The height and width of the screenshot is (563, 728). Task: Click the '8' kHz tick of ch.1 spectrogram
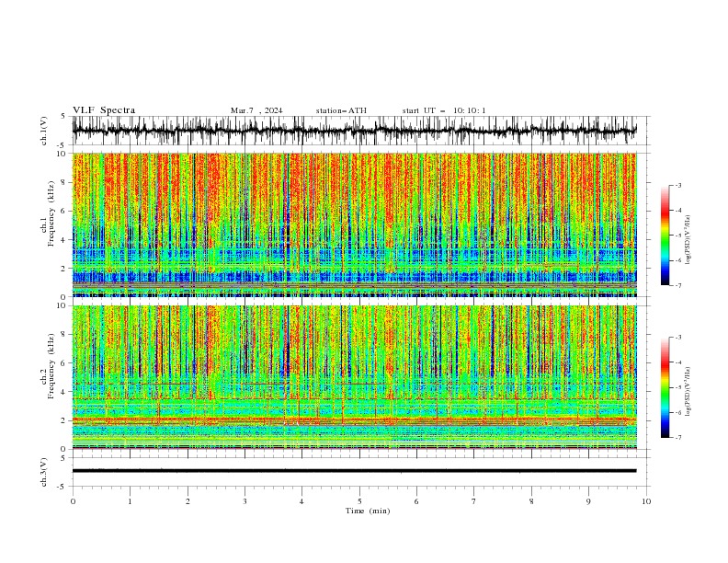pyautogui.click(x=64, y=182)
